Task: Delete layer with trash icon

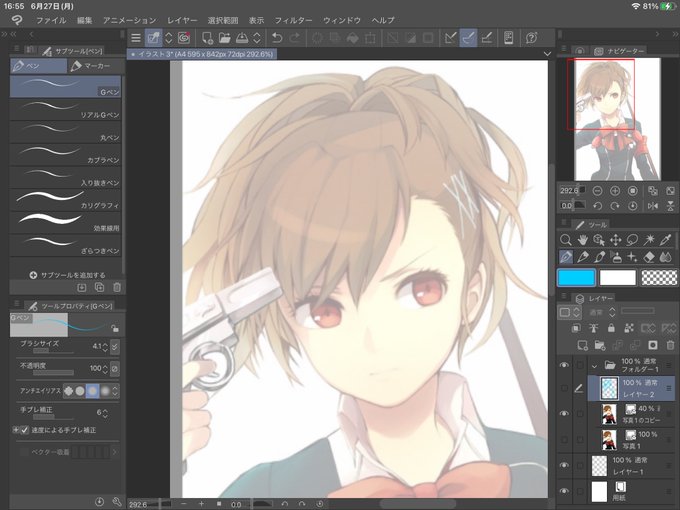Action: pyautogui.click(x=670, y=345)
